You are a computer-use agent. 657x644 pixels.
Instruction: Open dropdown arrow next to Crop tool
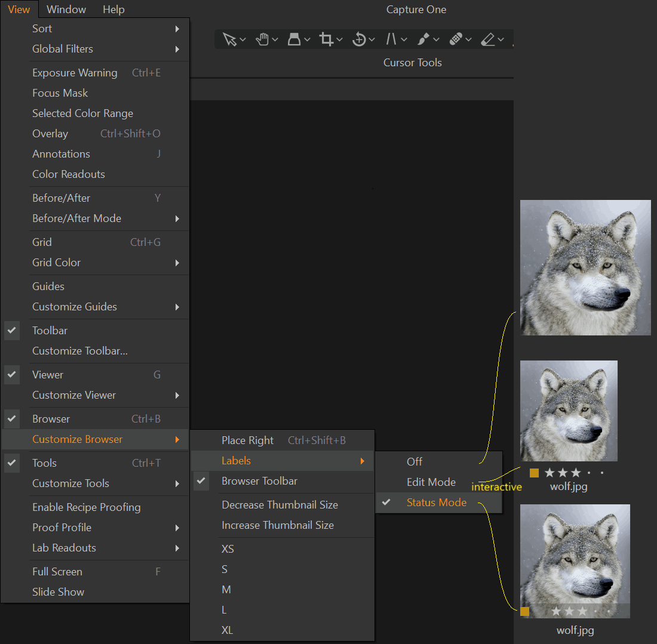(x=339, y=40)
